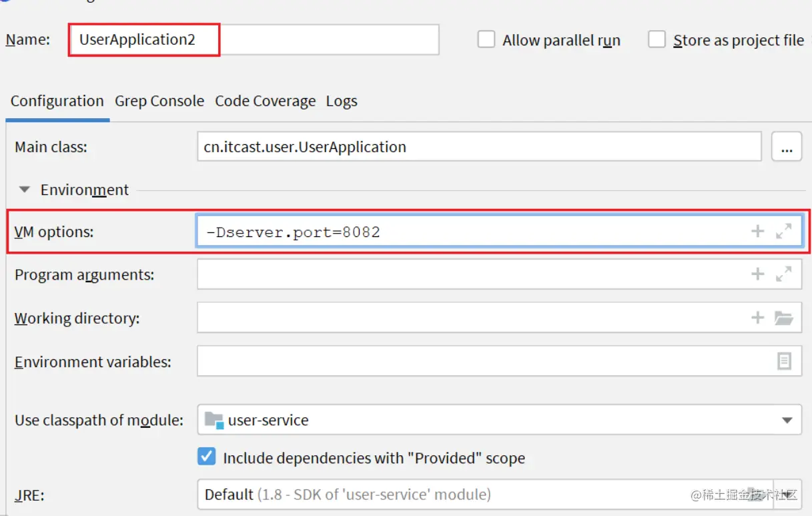
Task: Edit Environment variables via document icon
Action: click(x=784, y=361)
